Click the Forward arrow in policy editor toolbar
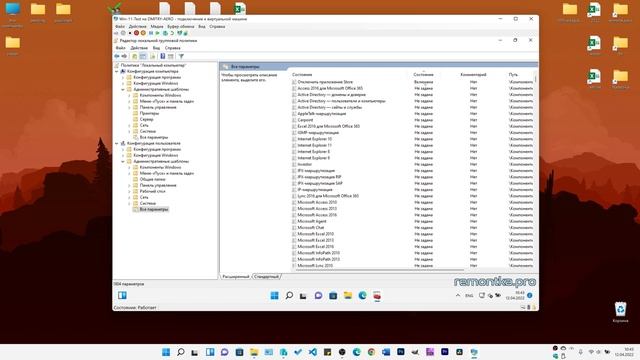Screen dimensions: 640x360 click(124, 56)
